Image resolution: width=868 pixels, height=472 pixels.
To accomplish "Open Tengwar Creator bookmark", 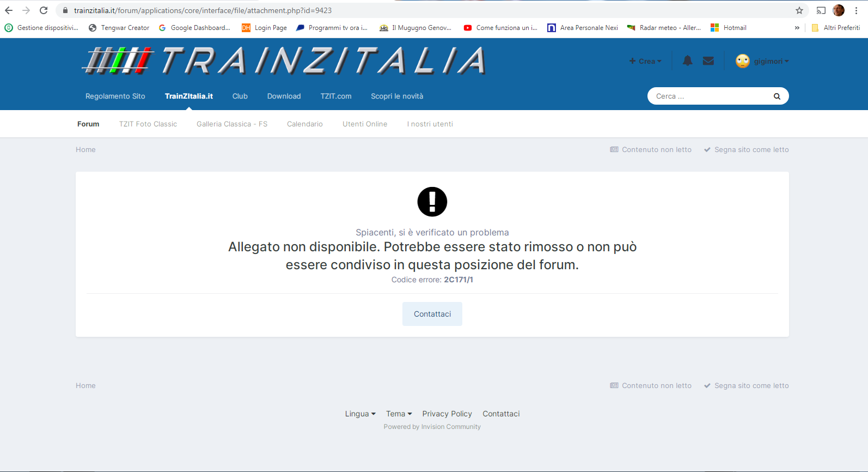I will click(119, 28).
